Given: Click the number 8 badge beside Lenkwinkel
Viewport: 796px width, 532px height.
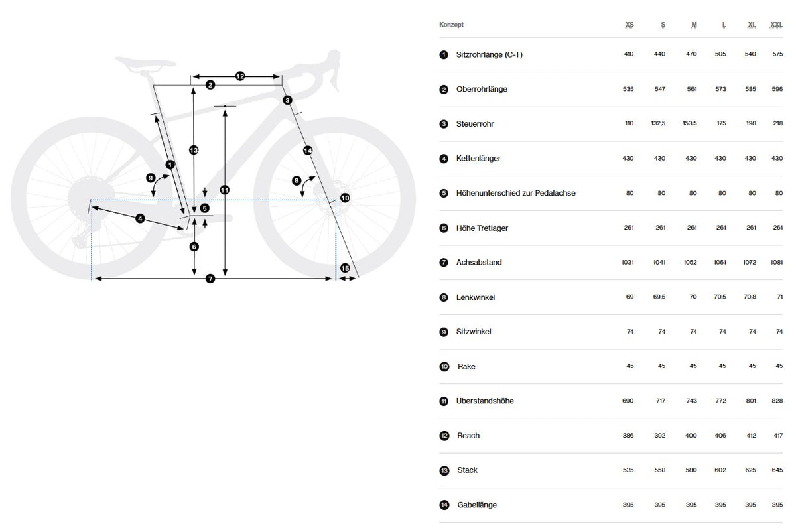Looking at the screenshot, I should (444, 297).
